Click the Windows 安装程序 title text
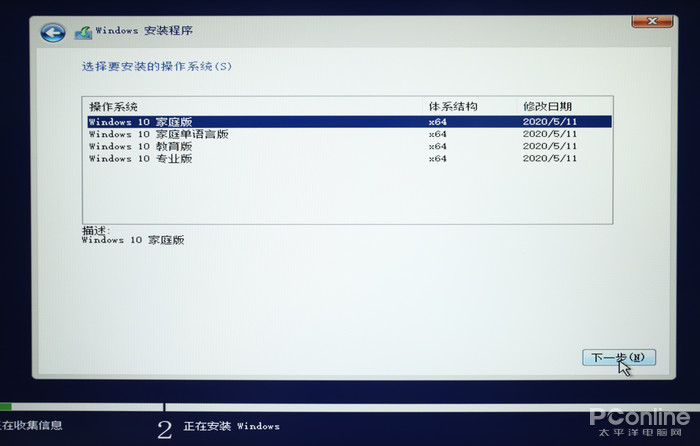This screenshot has width=700, height=446. click(x=144, y=30)
